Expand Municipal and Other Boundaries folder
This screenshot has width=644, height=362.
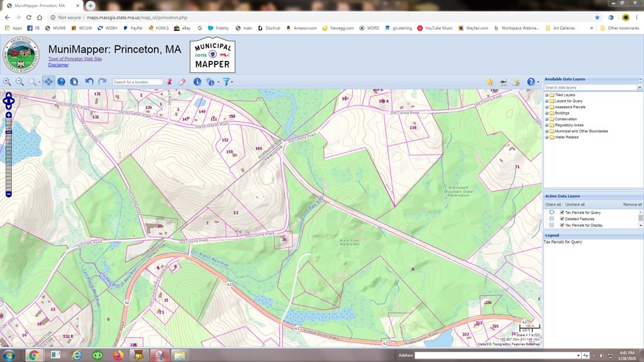click(x=547, y=131)
